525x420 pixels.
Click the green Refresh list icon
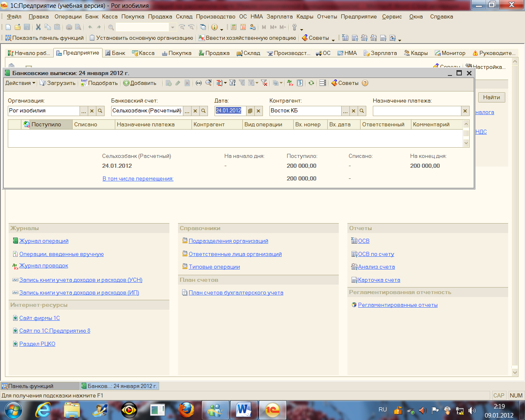(x=311, y=83)
